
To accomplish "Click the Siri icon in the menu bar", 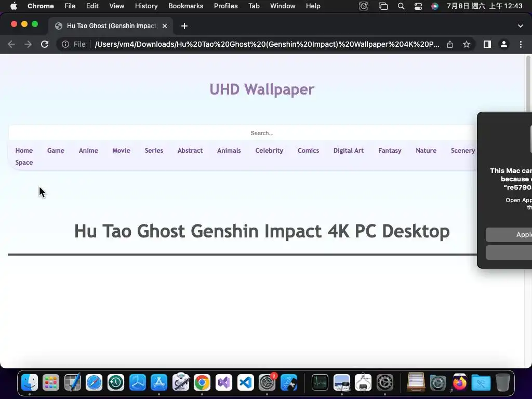I will 435,6.
